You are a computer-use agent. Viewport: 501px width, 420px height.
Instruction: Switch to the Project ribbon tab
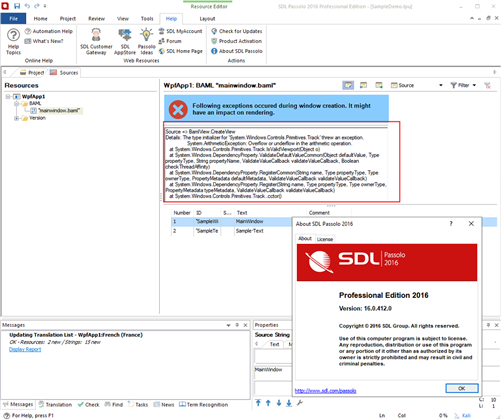click(68, 19)
